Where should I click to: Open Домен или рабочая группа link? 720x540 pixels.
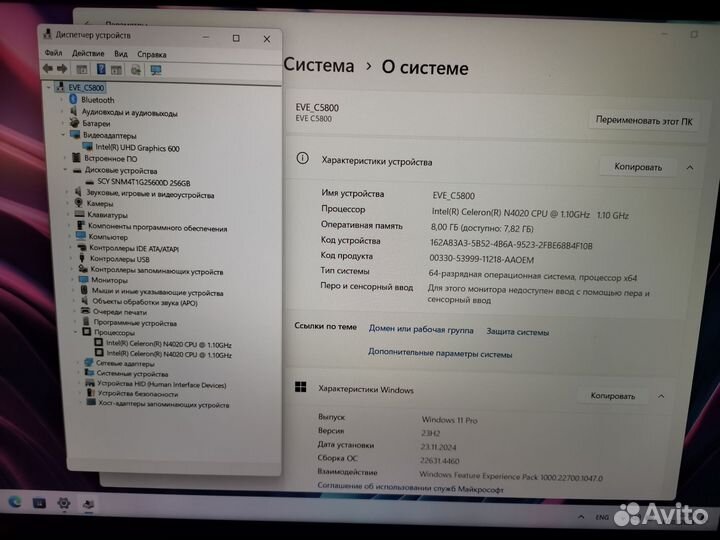pos(421,329)
